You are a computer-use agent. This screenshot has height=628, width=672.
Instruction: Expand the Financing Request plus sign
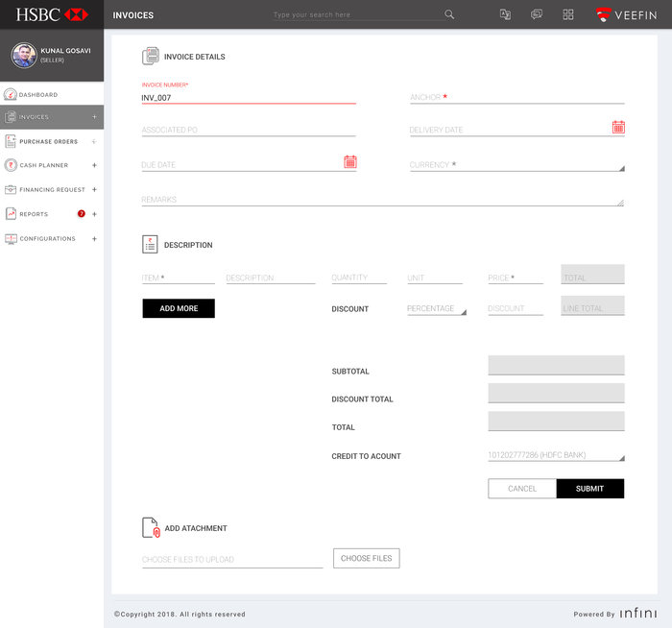94,189
